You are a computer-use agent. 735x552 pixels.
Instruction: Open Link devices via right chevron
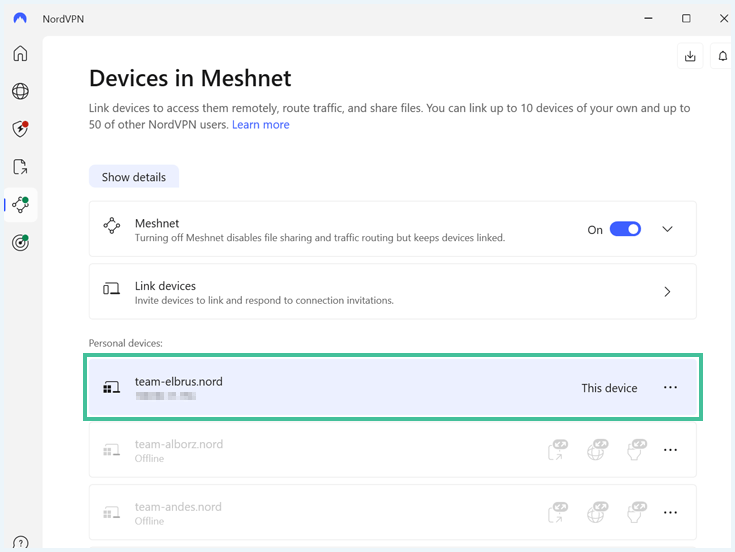[667, 291]
